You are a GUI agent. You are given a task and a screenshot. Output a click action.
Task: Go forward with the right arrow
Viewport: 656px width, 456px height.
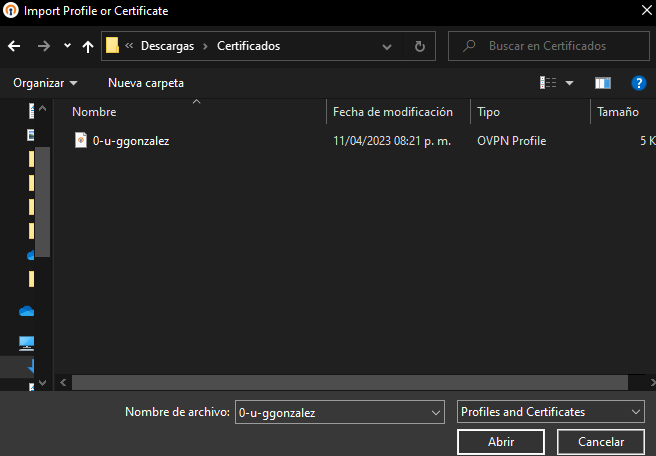click(44, 46)
